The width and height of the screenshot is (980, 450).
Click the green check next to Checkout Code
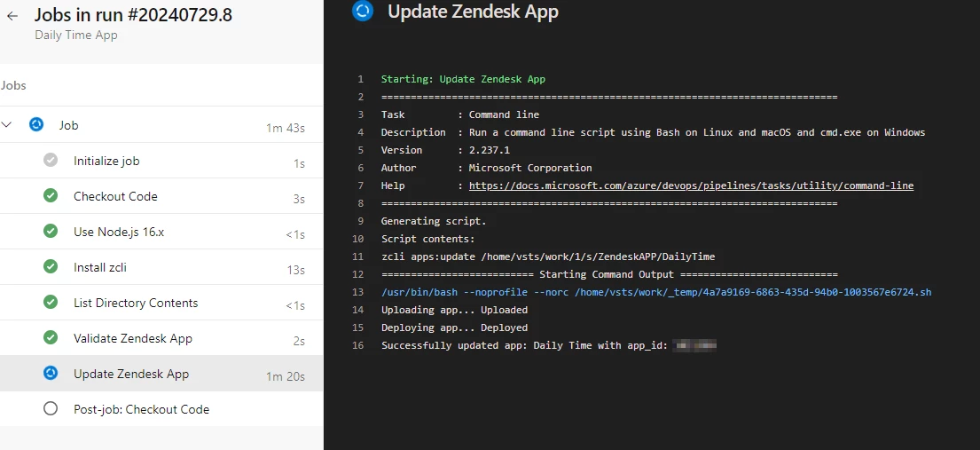coord(51,196)
